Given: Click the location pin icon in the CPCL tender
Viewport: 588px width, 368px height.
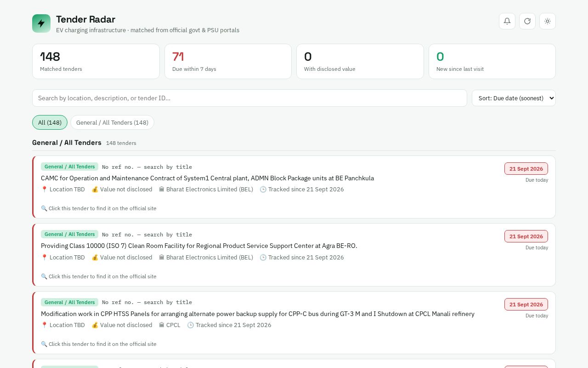Looking at the screenshot, I should point(44,325).
